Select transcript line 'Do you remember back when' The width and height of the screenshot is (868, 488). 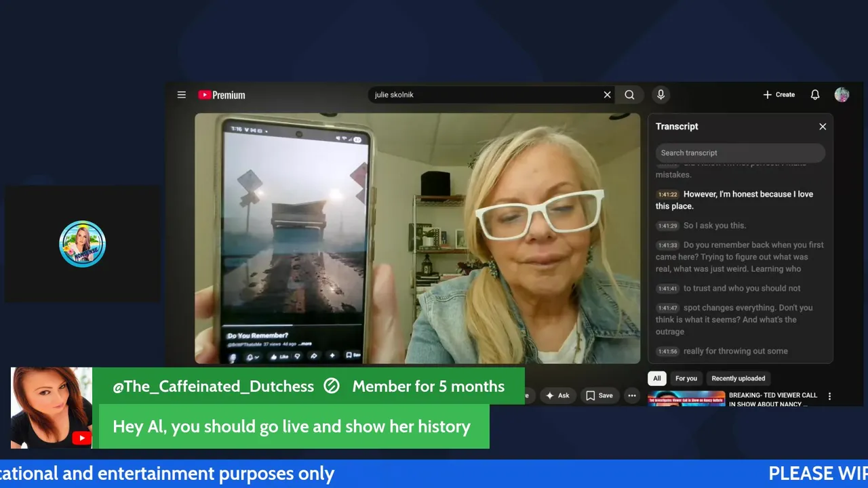coord(740,257)
